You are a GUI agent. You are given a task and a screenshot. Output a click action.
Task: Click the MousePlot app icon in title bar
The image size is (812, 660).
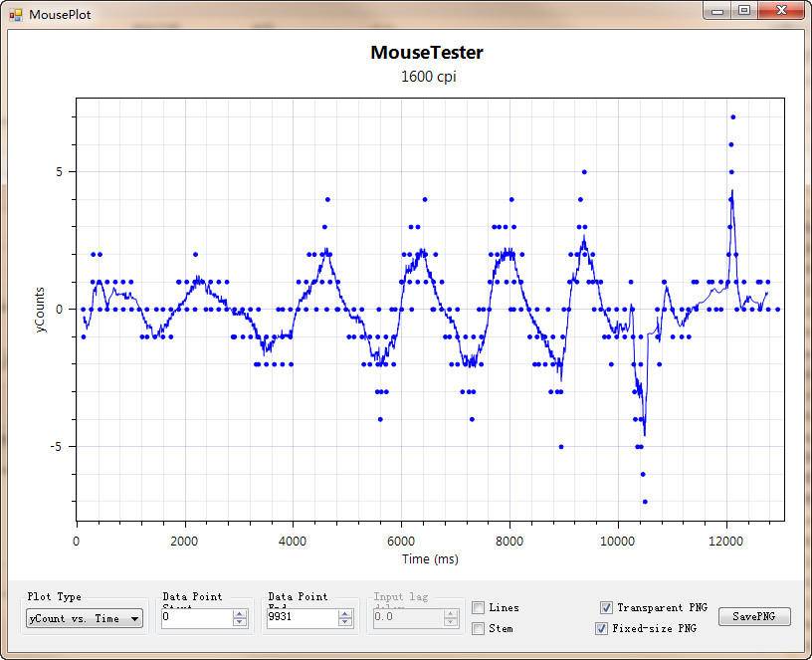[15, 15]
